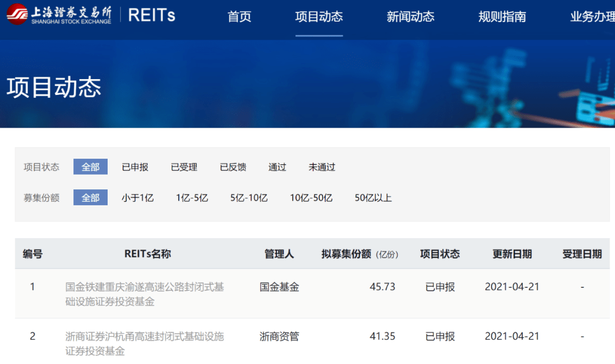This screenshot has height=364, width=615.
Task: Select the 10亿-50亿 share range
Action: pos(311,197)
